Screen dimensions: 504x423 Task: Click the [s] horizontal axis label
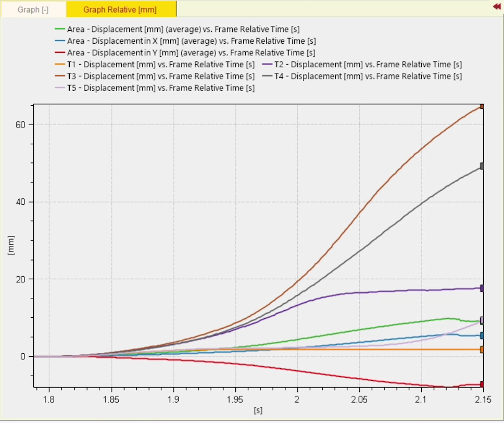258,410
